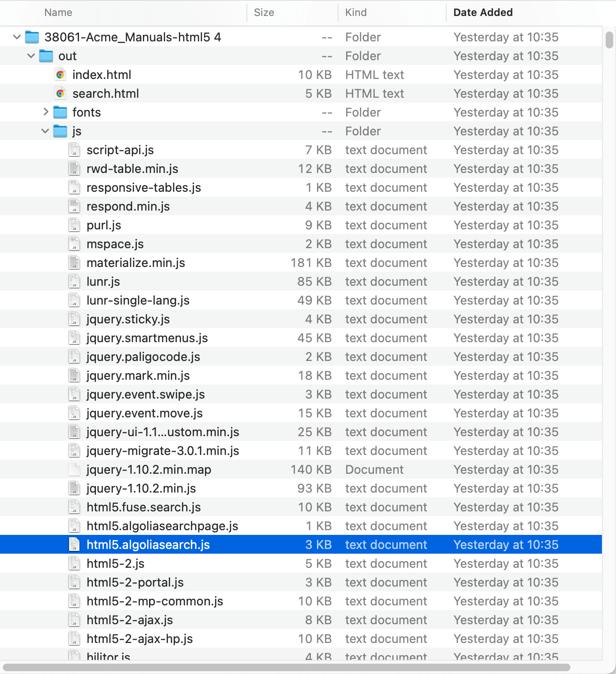616x674 pixels.
Task: Collapse the 38061-Acme_Manuals-html5 4 folder
Action: [x=16, y=37]
